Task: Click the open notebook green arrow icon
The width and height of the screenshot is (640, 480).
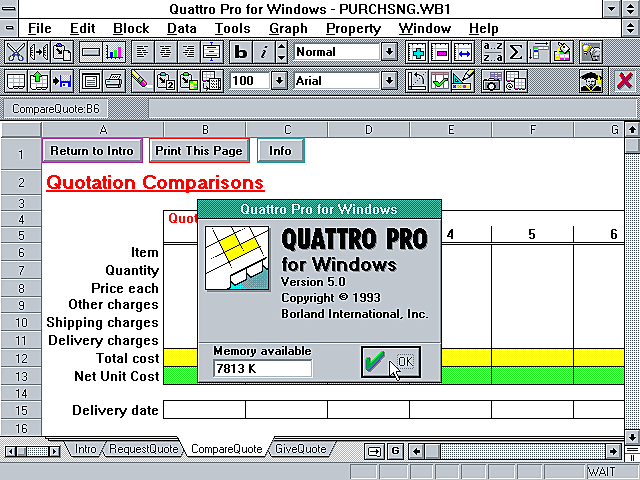Action: coord(39,81)
